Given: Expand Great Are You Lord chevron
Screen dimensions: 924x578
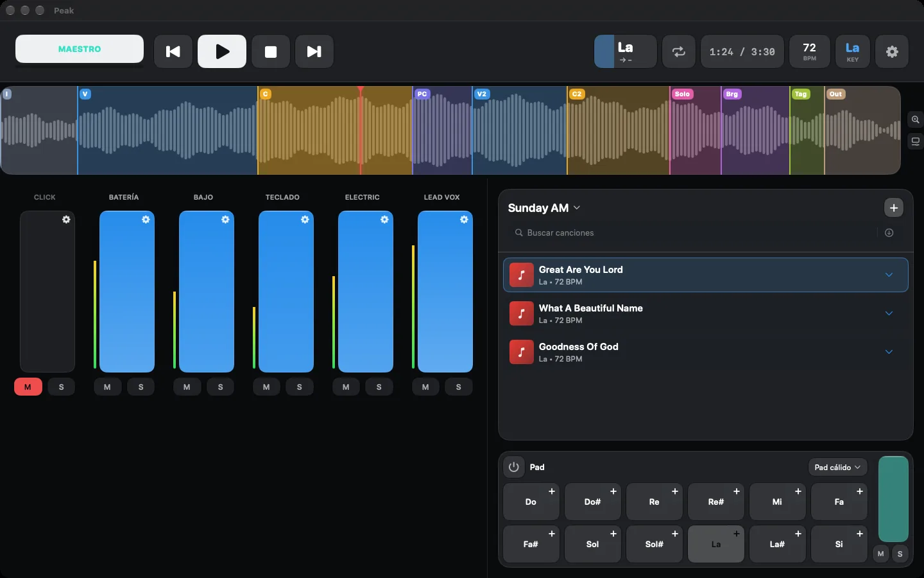Looking at the screenshot, I should click(889, 275).
